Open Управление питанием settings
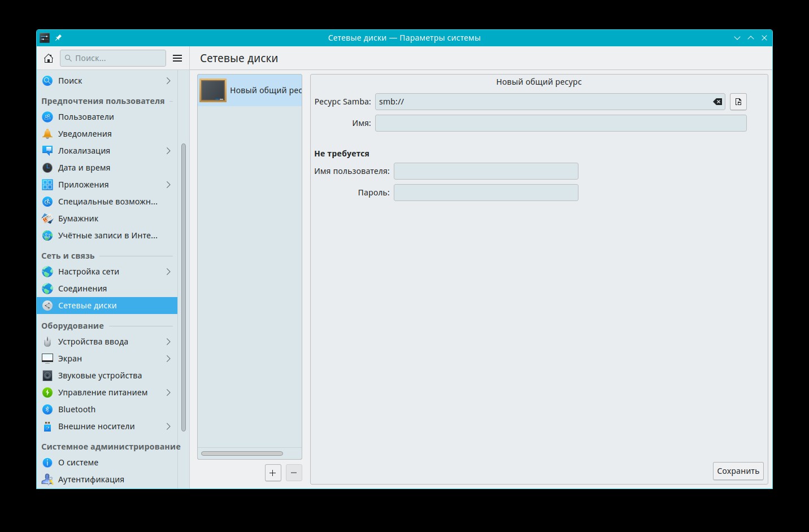Image resolution: width=809 pixels, height=532 pixels. click(107, 393)
